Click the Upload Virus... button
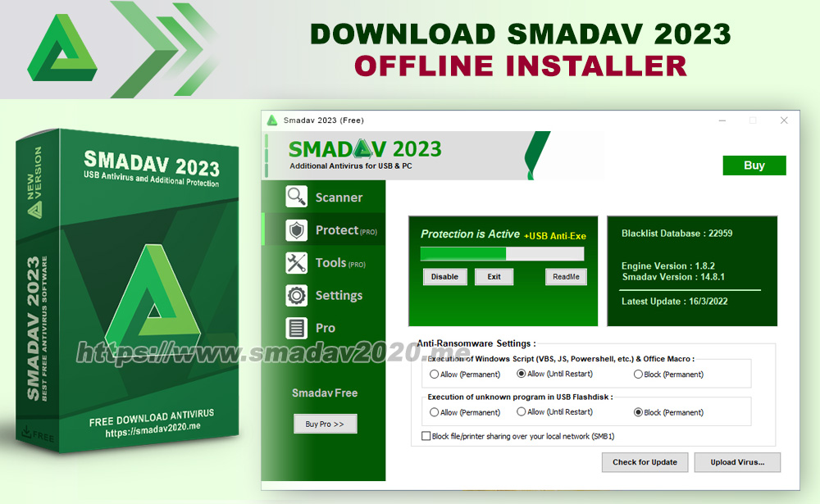 pyautogui.click(x=737, y=462)
